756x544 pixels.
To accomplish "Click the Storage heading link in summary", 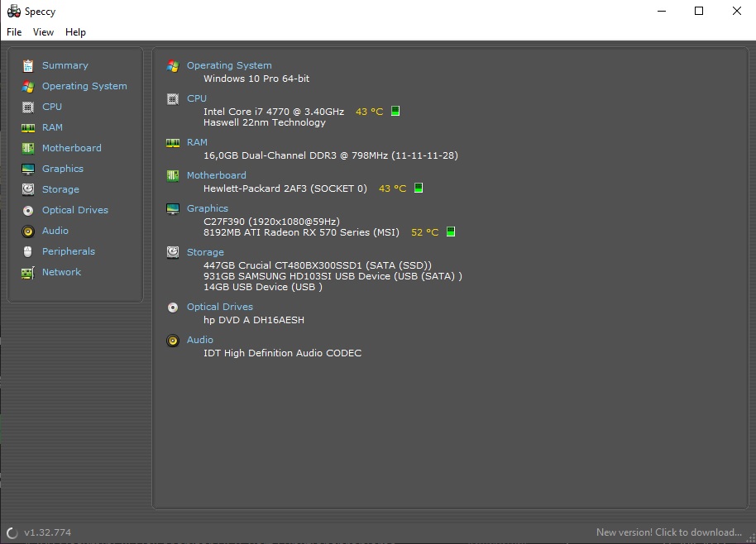I will [205, 252].
